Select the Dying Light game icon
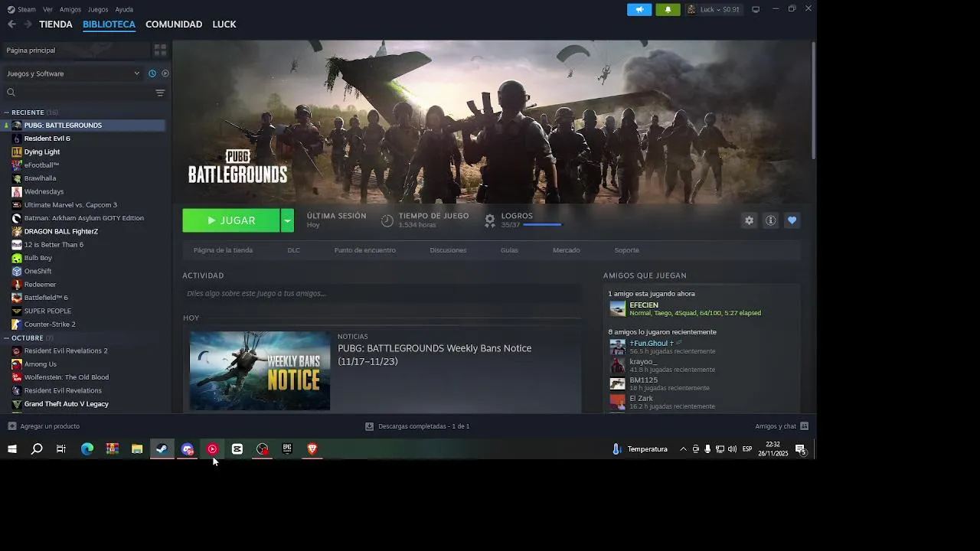 click(x=17, y=152)
